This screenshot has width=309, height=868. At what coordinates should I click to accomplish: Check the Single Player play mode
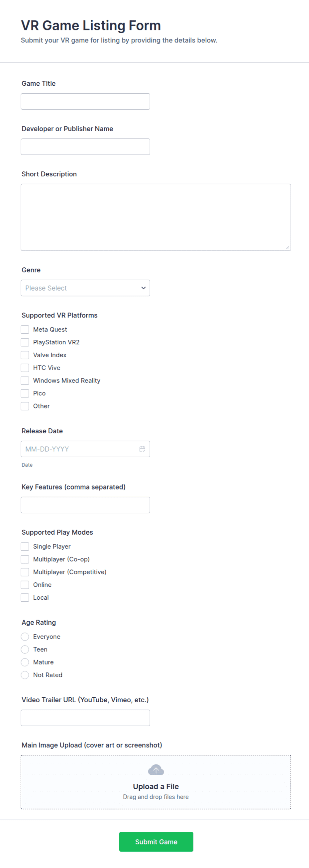(25, 546)
